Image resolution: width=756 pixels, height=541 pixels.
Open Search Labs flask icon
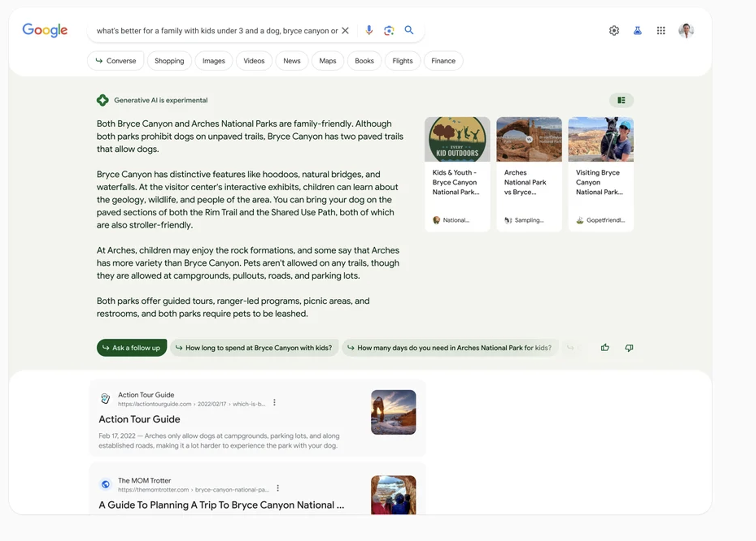638,30
